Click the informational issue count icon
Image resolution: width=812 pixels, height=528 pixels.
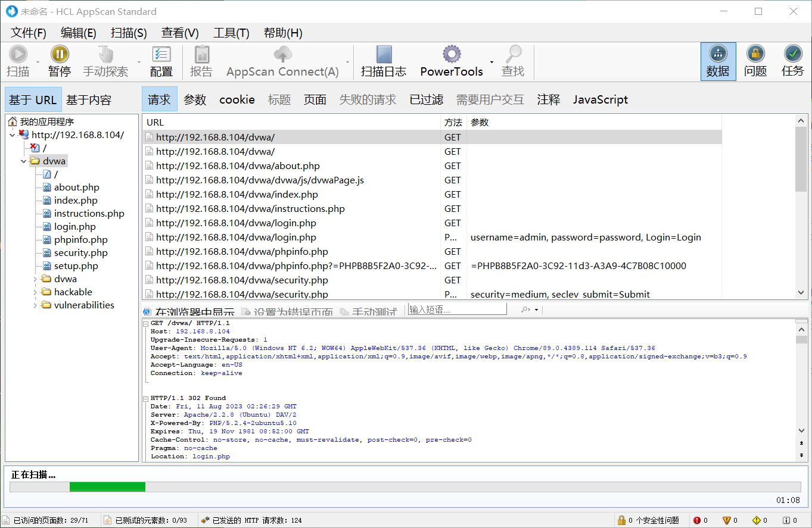point(786,520)
